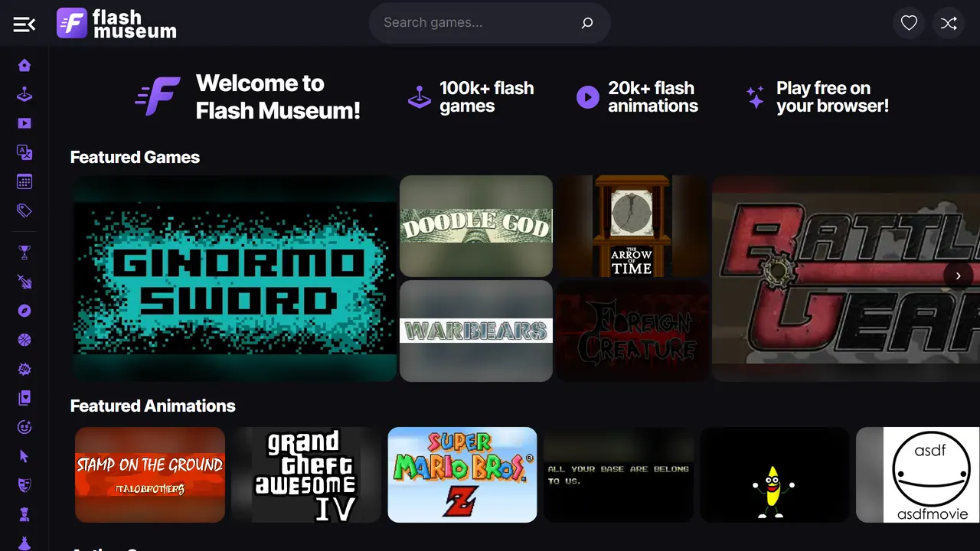This screenshot has width=980, height=551.
Task: Open the mouse cursor category icon
Action: click(x=24, y=456)
